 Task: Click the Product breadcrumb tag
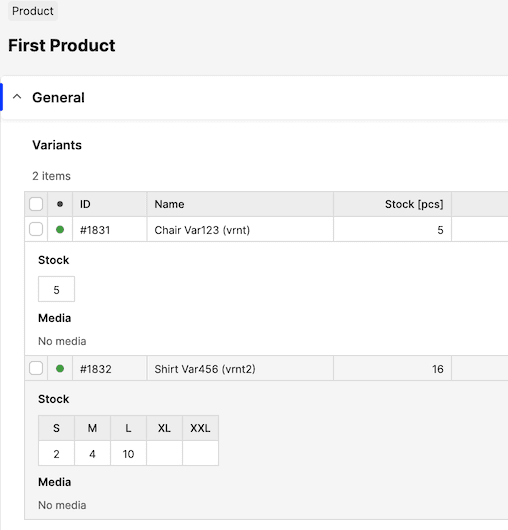pyautogui.click(x=33, y=11)
